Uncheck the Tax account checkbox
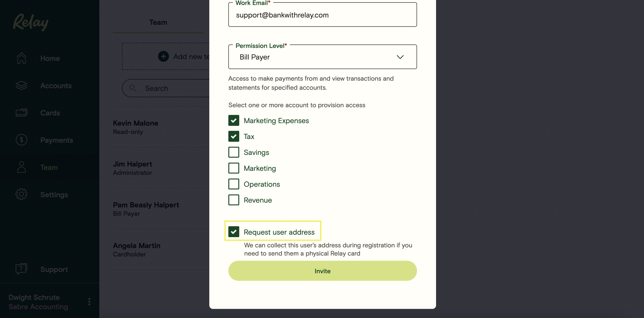This screenshot has width=644, height=318. coord(234,136)
